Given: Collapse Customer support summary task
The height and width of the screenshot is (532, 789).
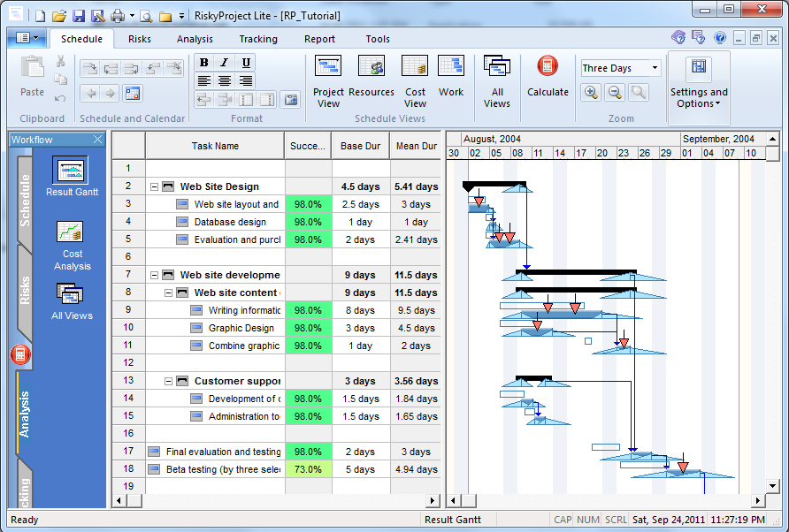Looking at the screenshot, I should pyautogui.click(x=168, y=381).
